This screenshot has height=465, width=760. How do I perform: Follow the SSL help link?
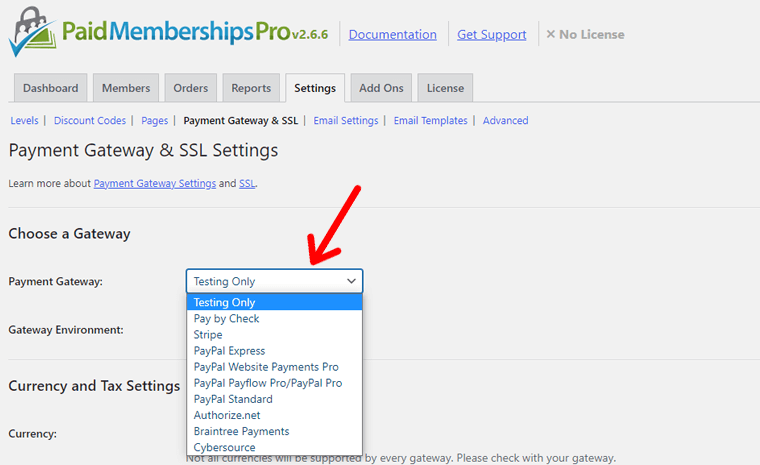[247, 183]
